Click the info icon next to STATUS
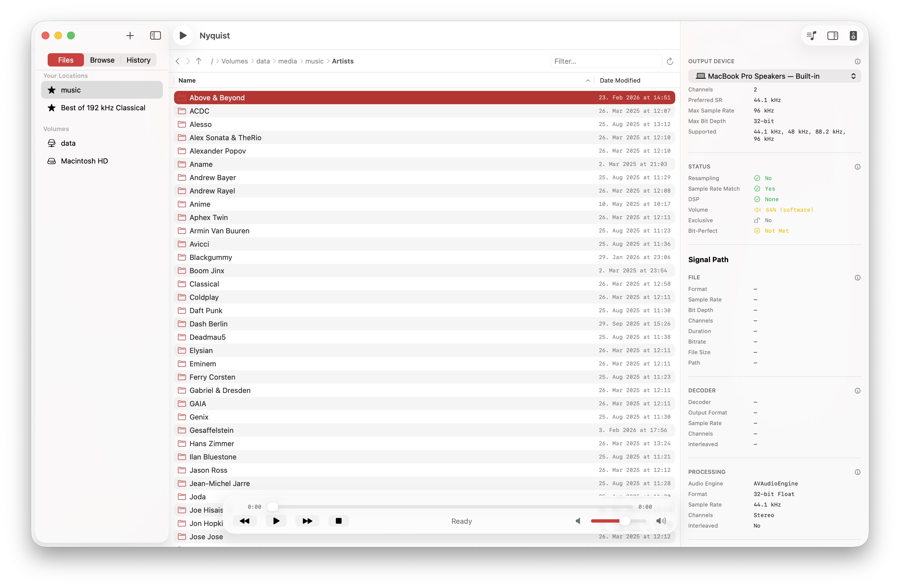 pyautogui.click(x=857, y=167)
